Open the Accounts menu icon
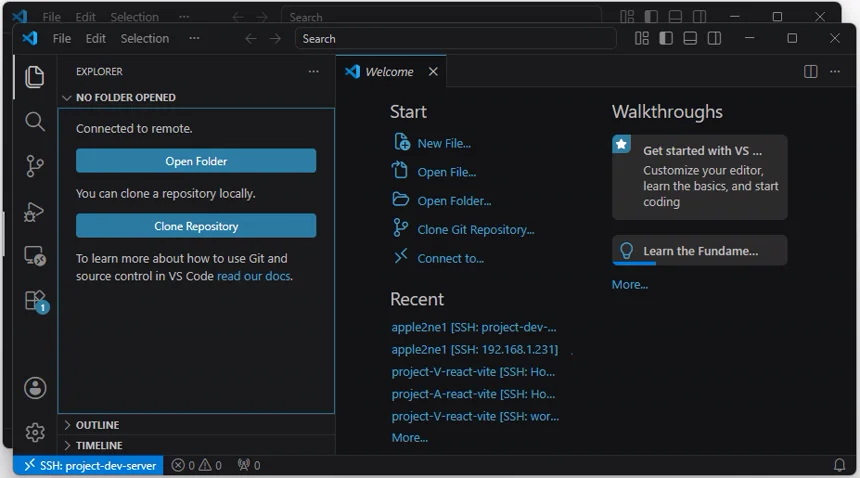Screen dimensions: 860x478 tap(35, 388)
